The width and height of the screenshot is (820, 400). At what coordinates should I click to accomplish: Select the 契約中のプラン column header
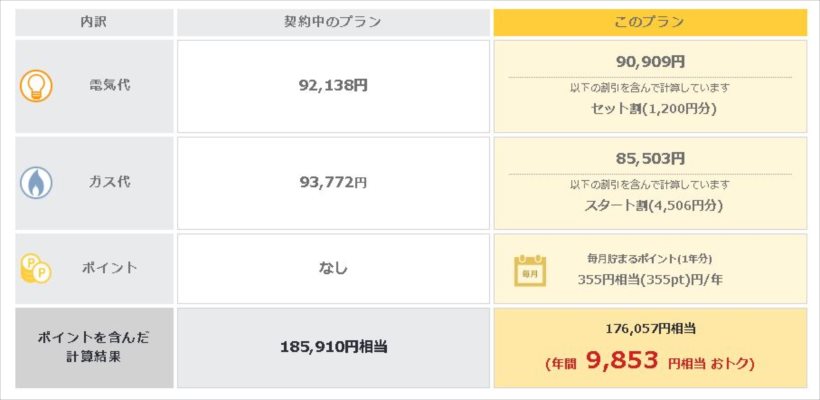(333, 22)
